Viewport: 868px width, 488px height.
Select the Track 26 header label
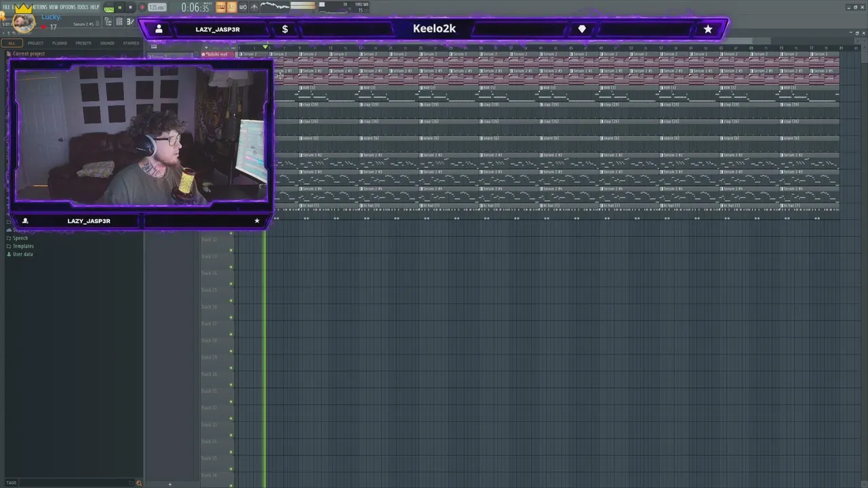[x=210, y=475]
